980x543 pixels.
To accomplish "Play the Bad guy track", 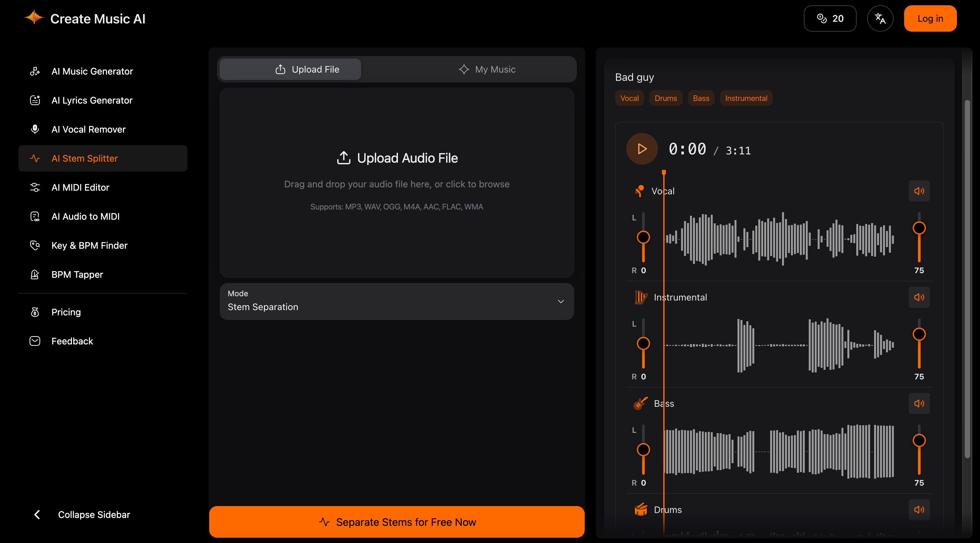I will point(642,149).
